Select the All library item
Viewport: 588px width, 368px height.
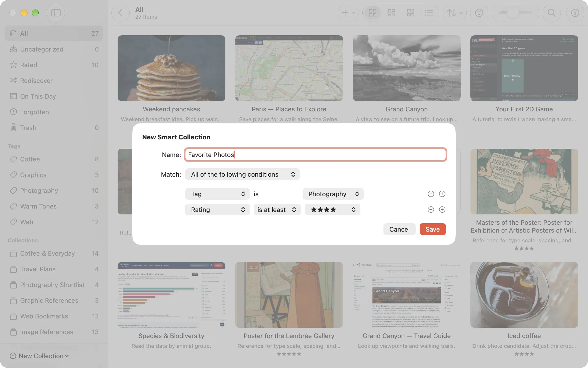54,33
